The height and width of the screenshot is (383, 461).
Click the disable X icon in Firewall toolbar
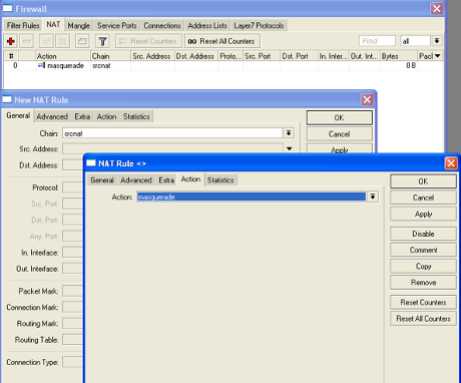62,41
